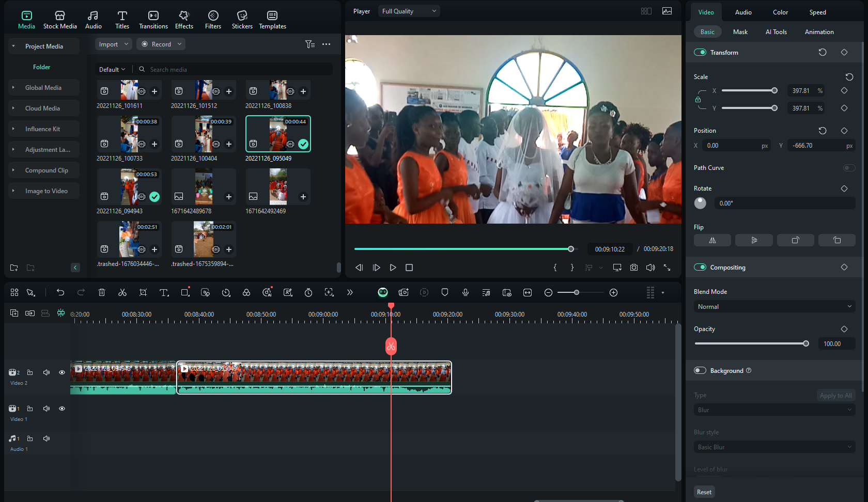
Task: Open the Full Quality playback dropdown
Action: pyautogui.click(x=408, y=11)
